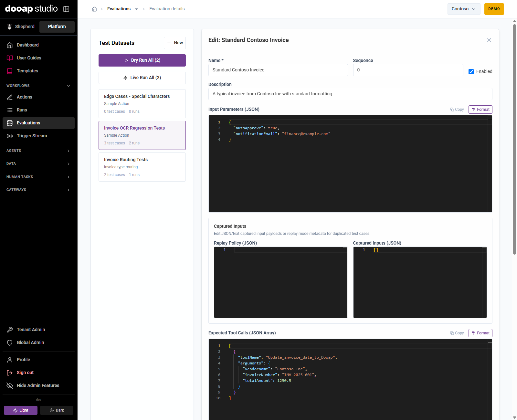Select Edge Cases - Special Characters dataset

point(142,104)
